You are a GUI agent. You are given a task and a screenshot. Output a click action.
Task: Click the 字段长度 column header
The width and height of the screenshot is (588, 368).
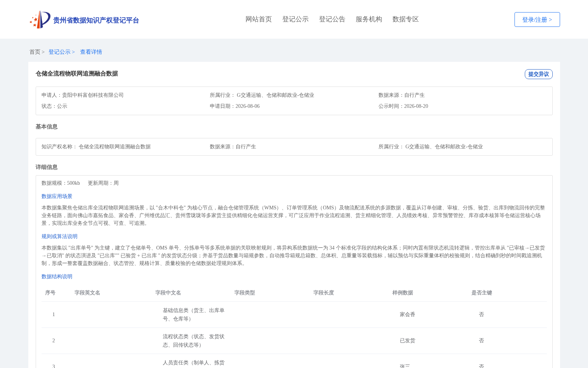coord(324,293)
